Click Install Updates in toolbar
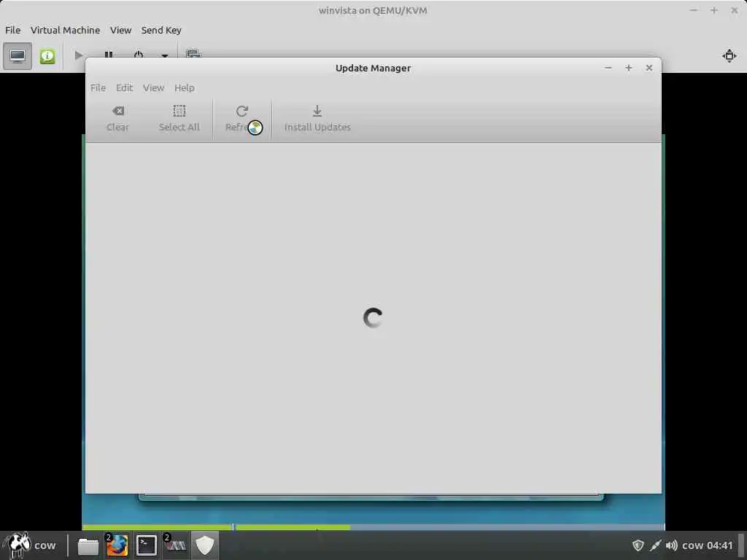The image size is (747, 560). (317, 119)
